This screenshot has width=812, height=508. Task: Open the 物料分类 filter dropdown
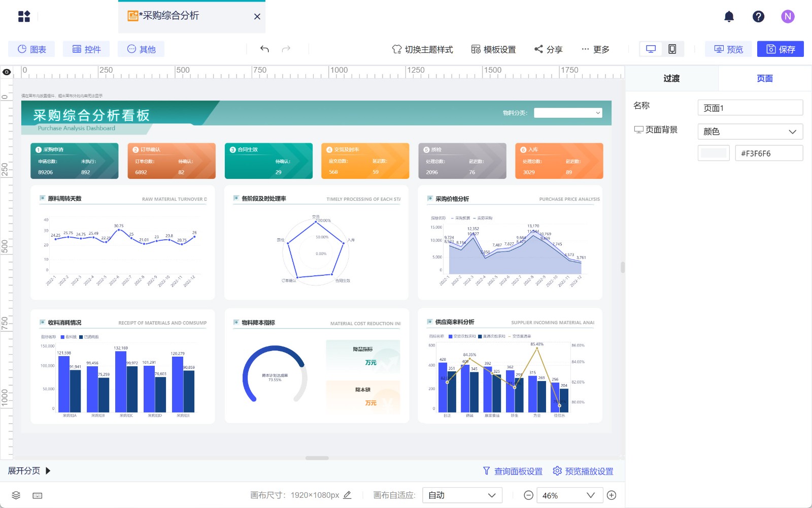pos(568,113)
